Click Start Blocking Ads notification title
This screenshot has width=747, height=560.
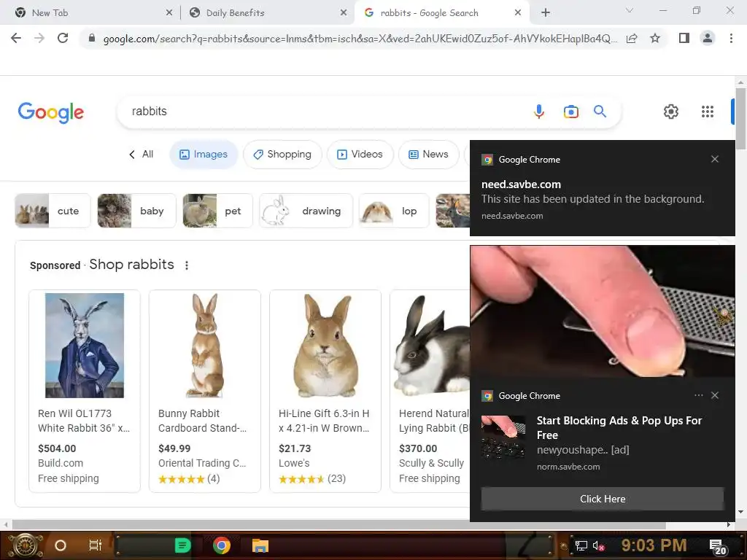[619, 427]
